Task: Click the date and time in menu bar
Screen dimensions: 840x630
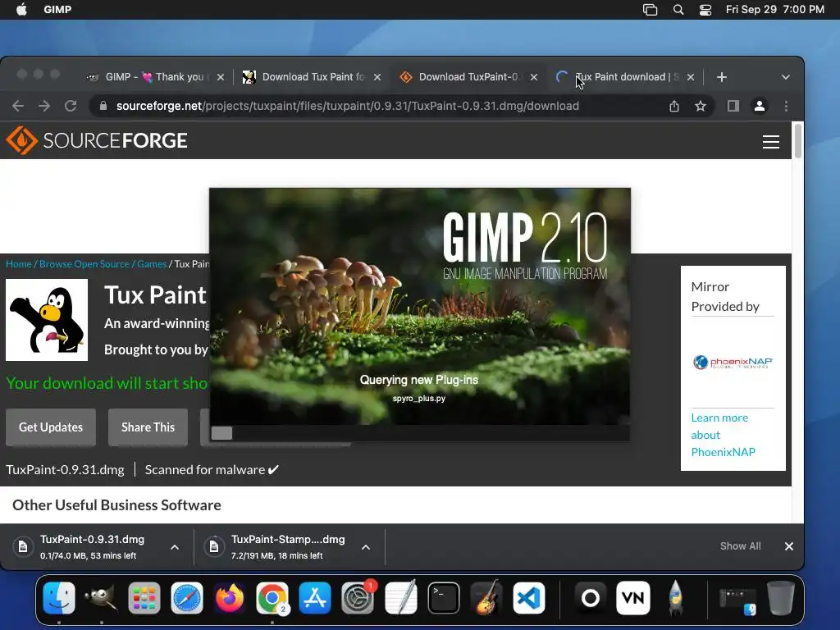Action: point(774,10)
